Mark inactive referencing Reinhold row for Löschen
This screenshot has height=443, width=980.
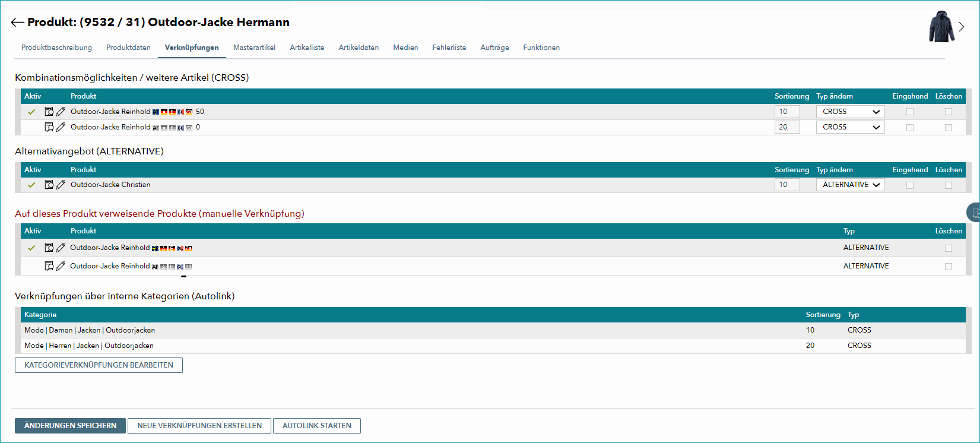click(x=949, y=267)
